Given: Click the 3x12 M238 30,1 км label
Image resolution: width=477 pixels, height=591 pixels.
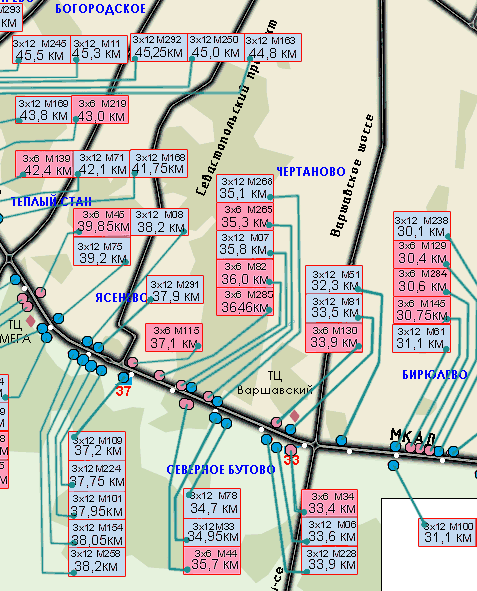Looking at the screenshot, I should 422,226.
